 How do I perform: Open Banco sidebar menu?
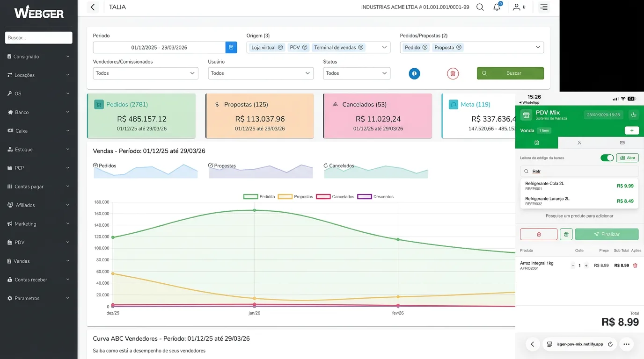tap(38, 112)
